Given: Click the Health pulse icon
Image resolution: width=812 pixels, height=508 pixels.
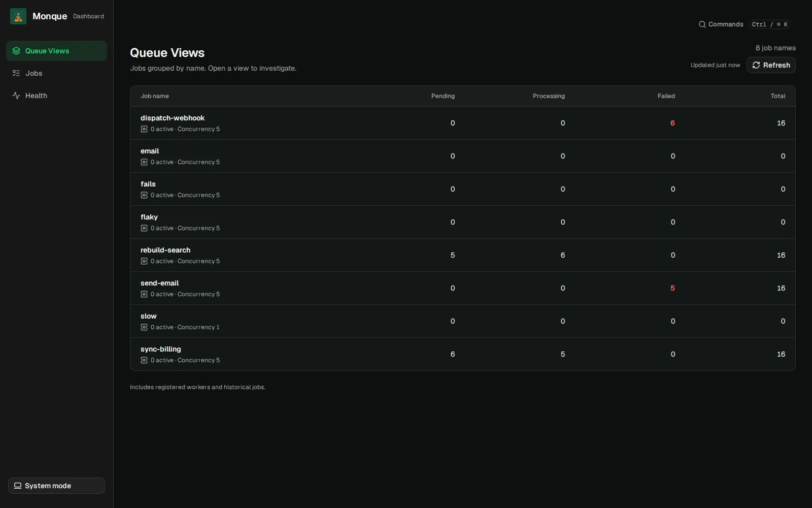Looking at the screenshot, I should pos(16,96).
